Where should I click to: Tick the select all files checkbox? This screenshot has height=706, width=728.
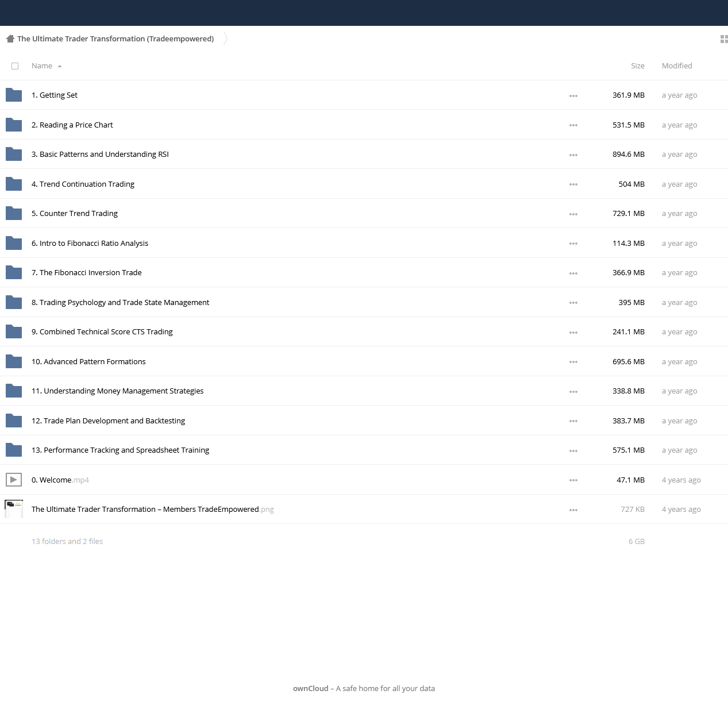15,66
